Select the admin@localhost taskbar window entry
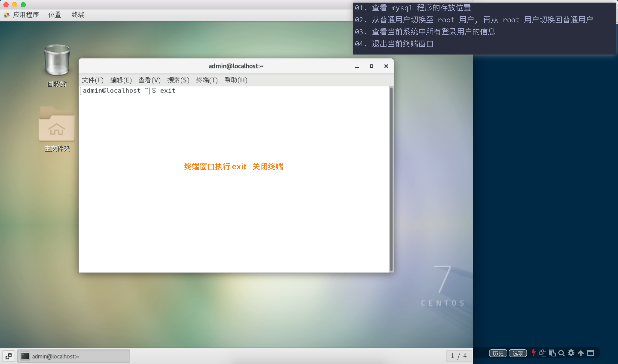Screen dimensions: 618x364 tap(74, 356)
